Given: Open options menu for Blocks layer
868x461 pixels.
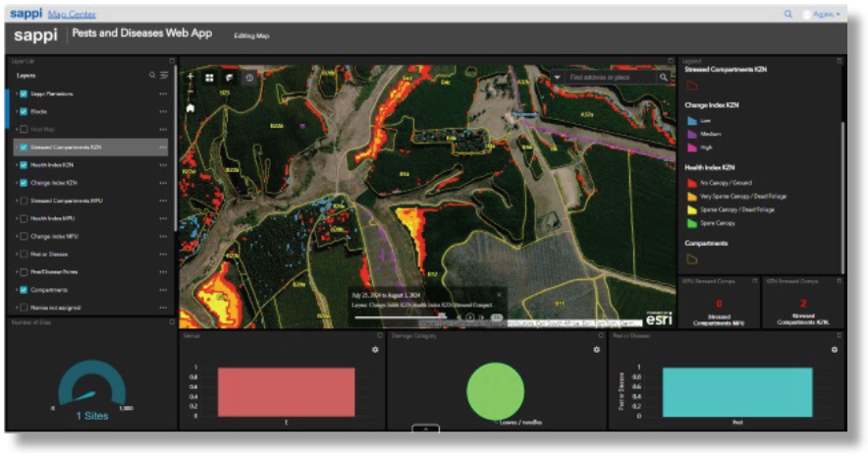Looking at the screenshot, I should pos(163,112).
